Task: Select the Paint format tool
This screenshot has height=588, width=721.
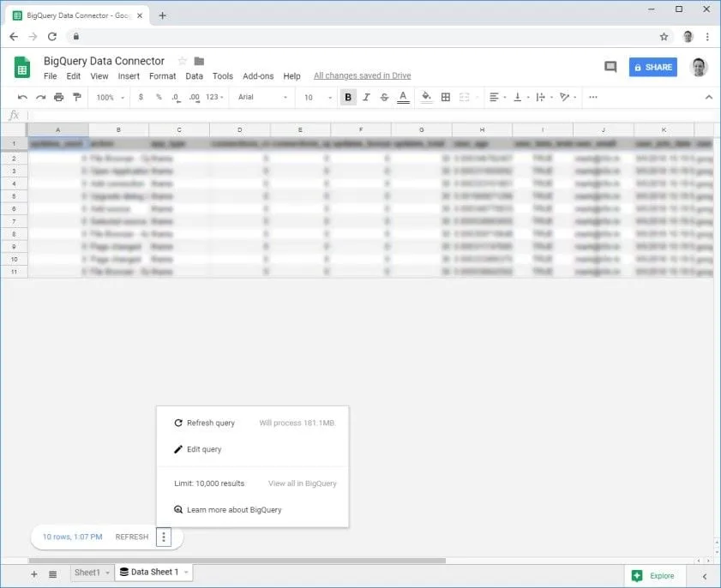Action: pyautogui.click(x=77, y=97)
